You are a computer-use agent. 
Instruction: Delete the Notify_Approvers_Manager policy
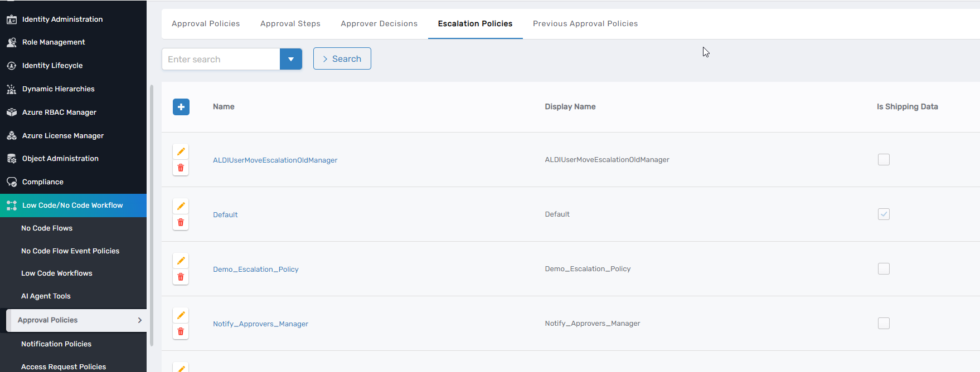pyautogui.click(x=181, y=331)
